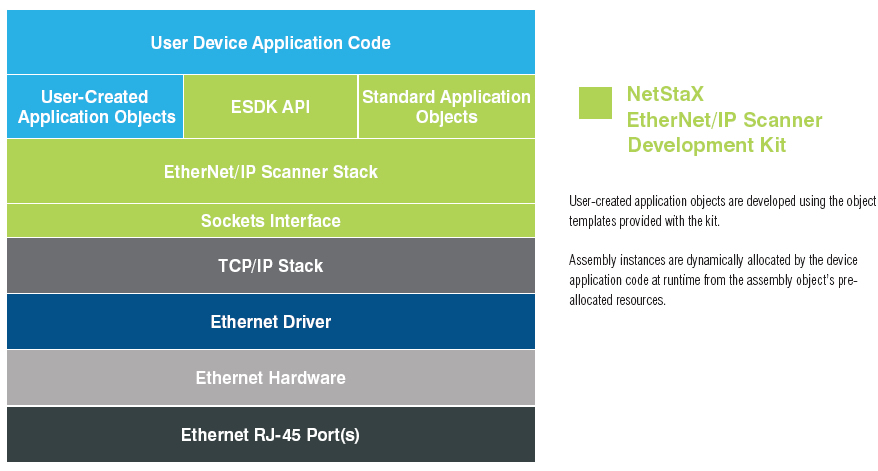Click the User-Created Application Objects block
878x471 pixels.
tap(95, 106)
